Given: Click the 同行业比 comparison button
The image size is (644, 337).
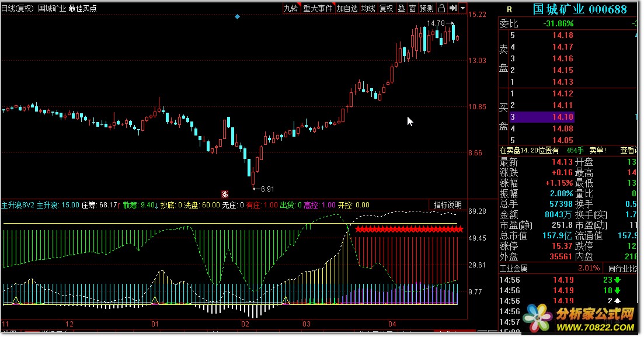Looking at the screenshot, I should [622, 269].
